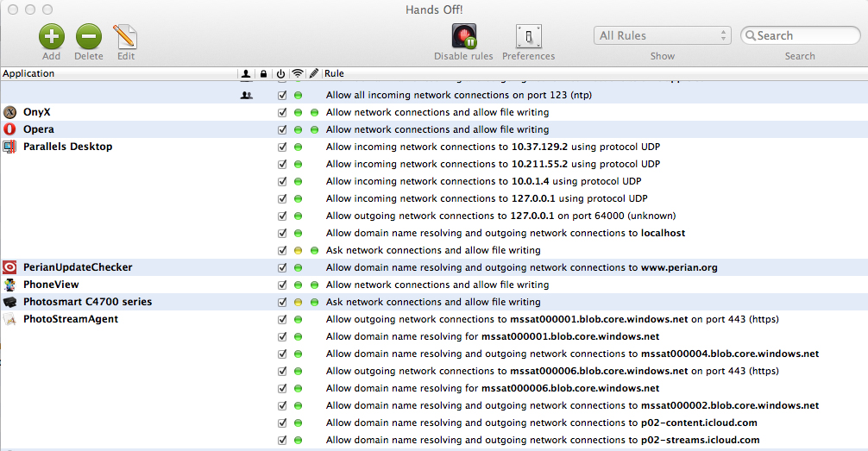The height and width of the screenshot is (451, 868).
Task: Select resolving rule for mssat000001.blob.core.windows.net
Action: pyautogui.click(x=493, y=336)
